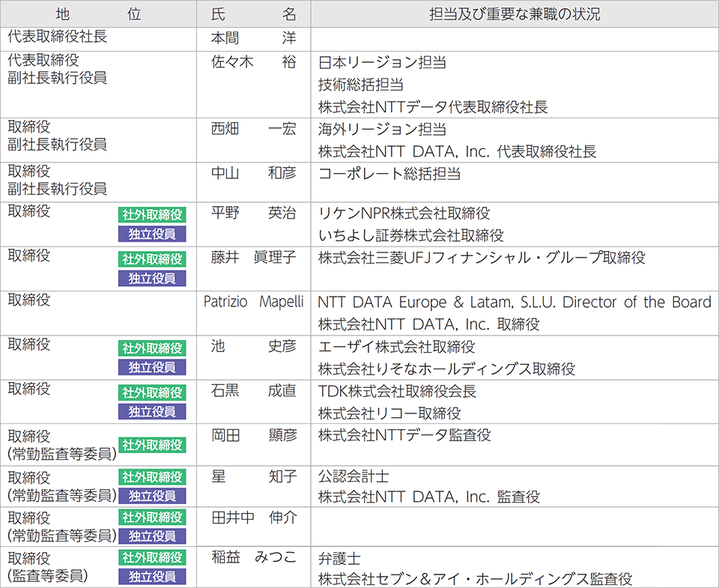This screenshot has width=719, height=588.
Task: Click 公認会計士 text
Action: click(354, 476)
